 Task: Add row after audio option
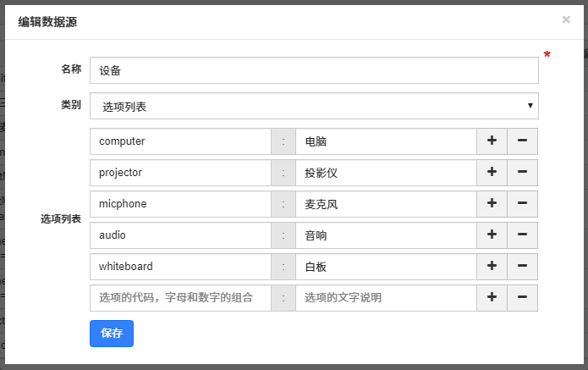click(492, 235)
